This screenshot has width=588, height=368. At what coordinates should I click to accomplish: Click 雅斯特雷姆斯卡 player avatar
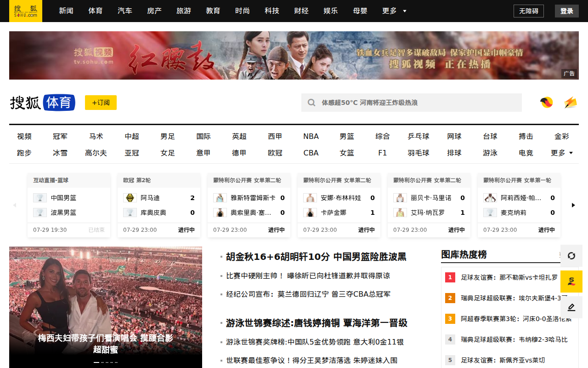(x=220, y=198)
